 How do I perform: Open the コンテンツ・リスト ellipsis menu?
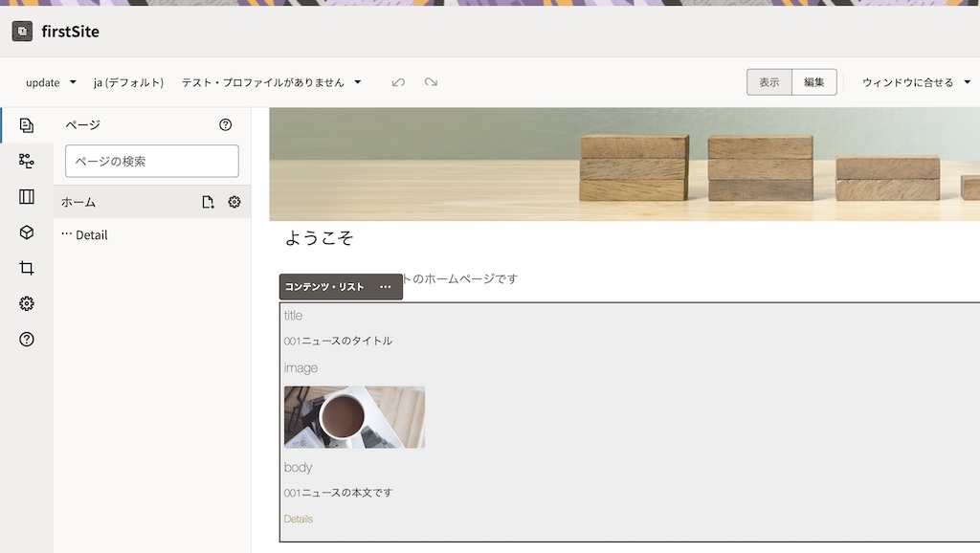pos(385,287)
